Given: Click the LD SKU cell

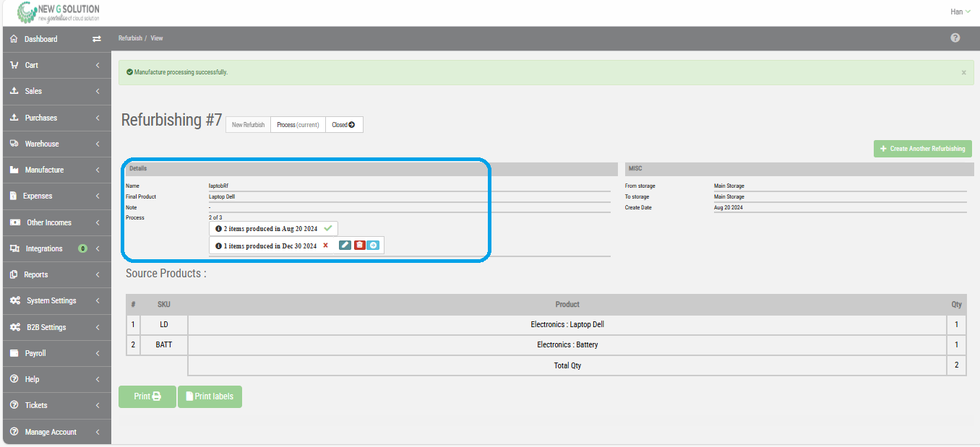Looking at the screenshot, I should coord(164,325).
